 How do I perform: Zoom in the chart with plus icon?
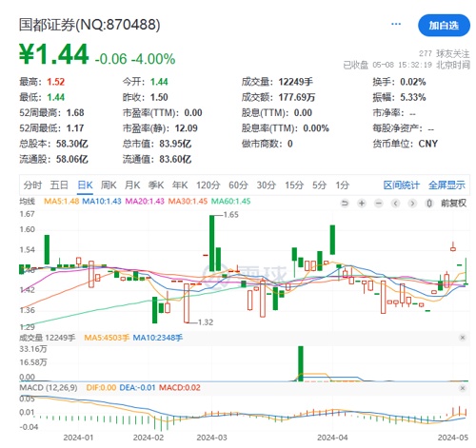(362, 204)
